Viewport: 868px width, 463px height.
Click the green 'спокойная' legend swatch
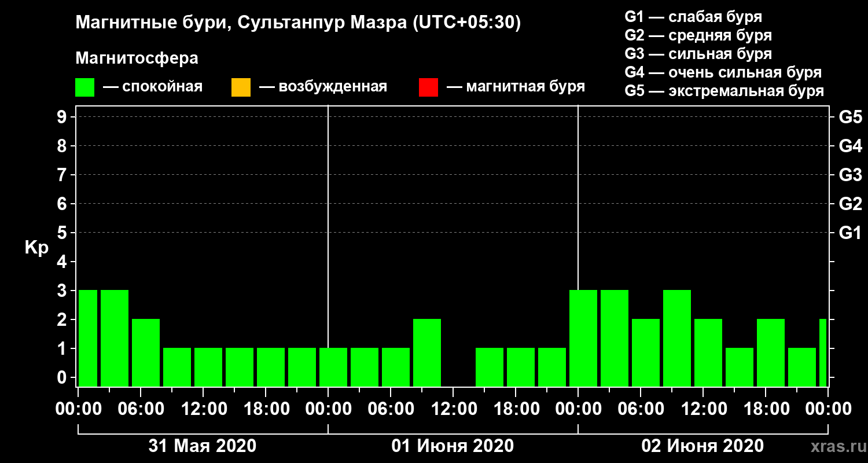pyautogui.click(x=85, y=87)
